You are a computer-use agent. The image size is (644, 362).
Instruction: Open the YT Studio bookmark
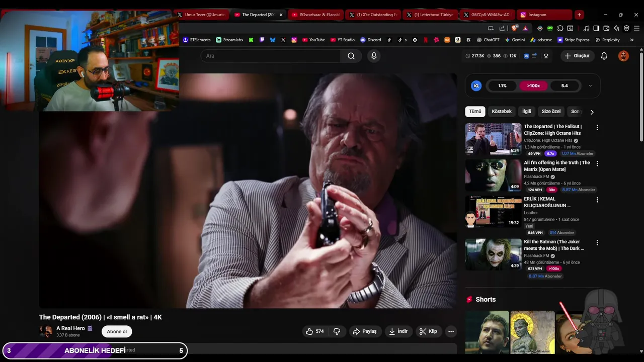click(343, 40)
